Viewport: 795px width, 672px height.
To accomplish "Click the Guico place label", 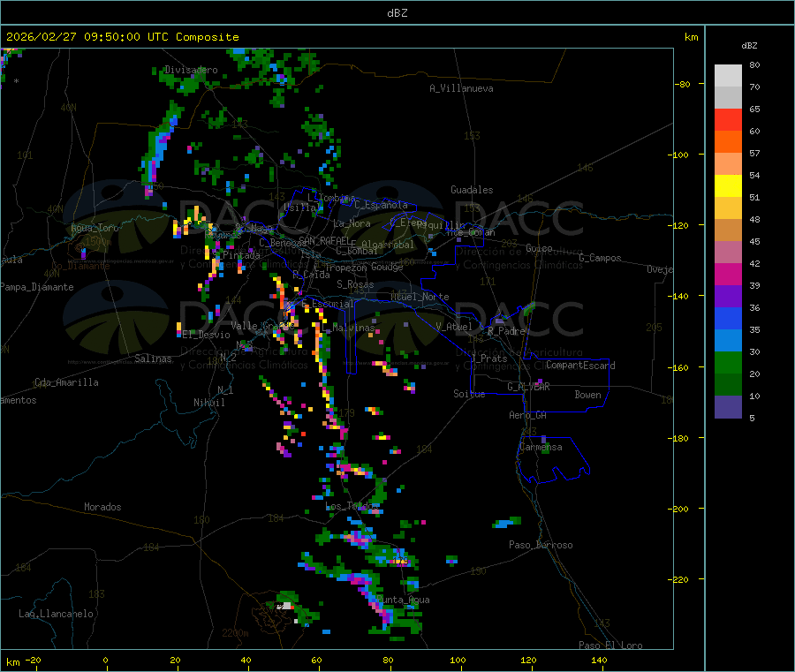I will click(539, 248).
